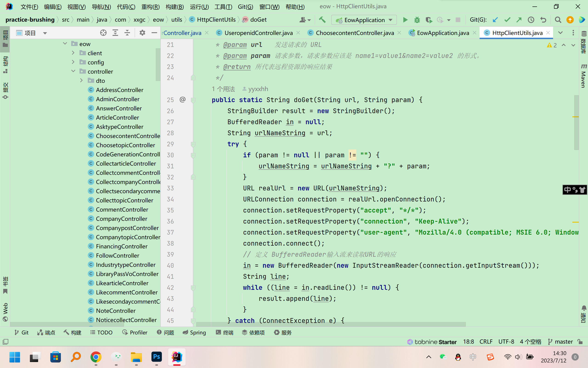Open the 代码(C) menu
Screen dimensions: 588x368
pos(126,7)
